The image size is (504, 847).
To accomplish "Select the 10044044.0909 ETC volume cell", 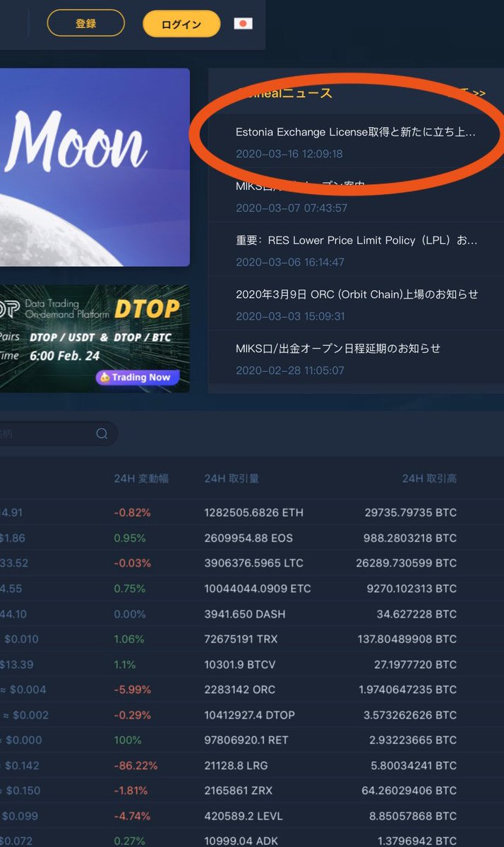I will tap(257, 589).
